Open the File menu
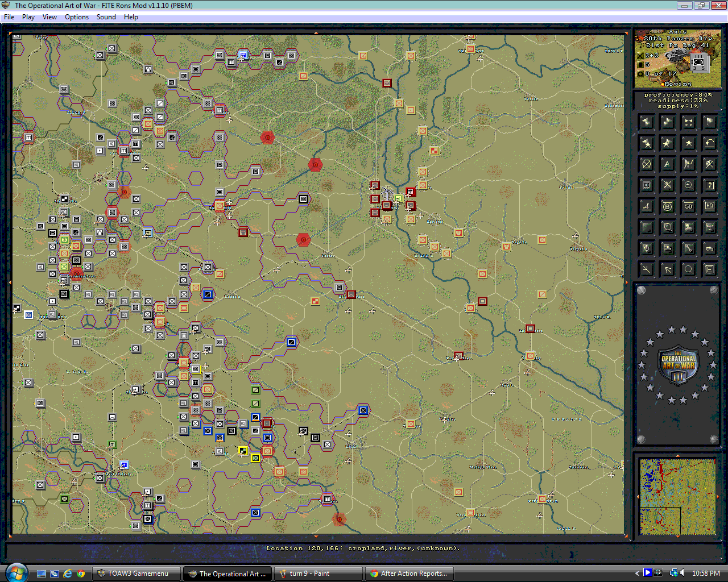The width and height of the screenshot is (728, 582). click(9, 17)
